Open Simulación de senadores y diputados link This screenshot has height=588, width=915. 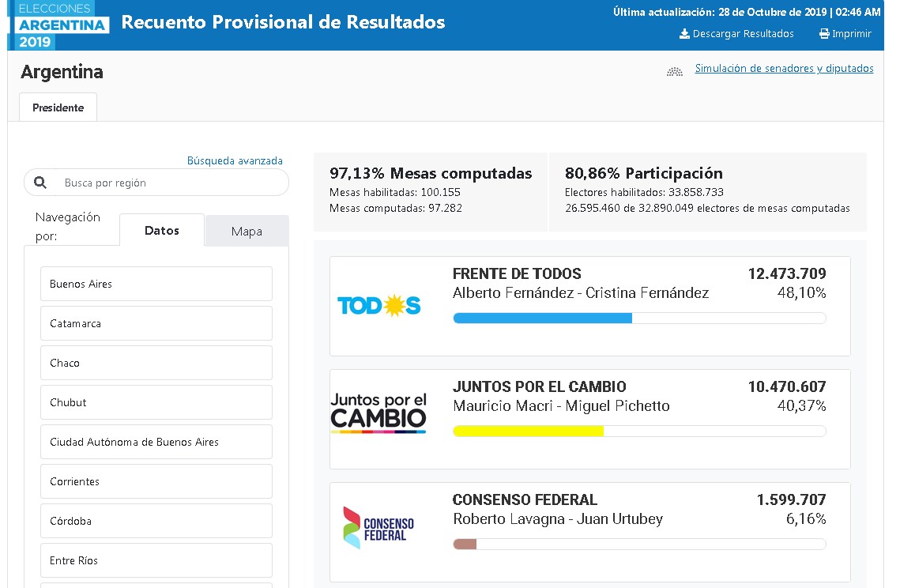(784, 69)
